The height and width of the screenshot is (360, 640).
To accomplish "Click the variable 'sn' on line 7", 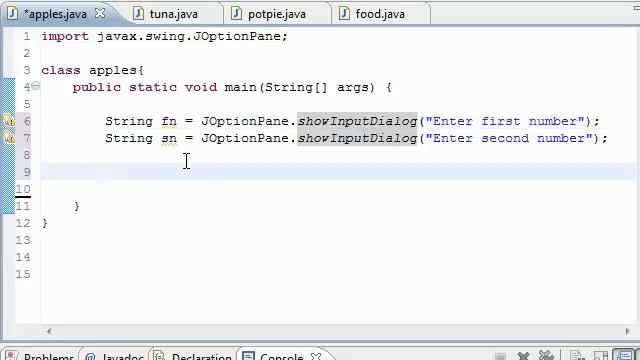I will pos(169,138).
